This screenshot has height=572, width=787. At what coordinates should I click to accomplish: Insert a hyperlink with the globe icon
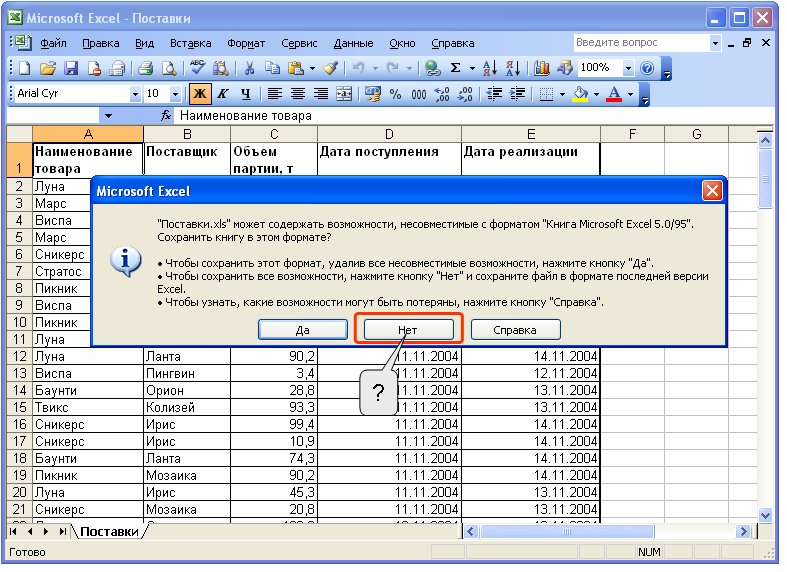coord(432,68)
